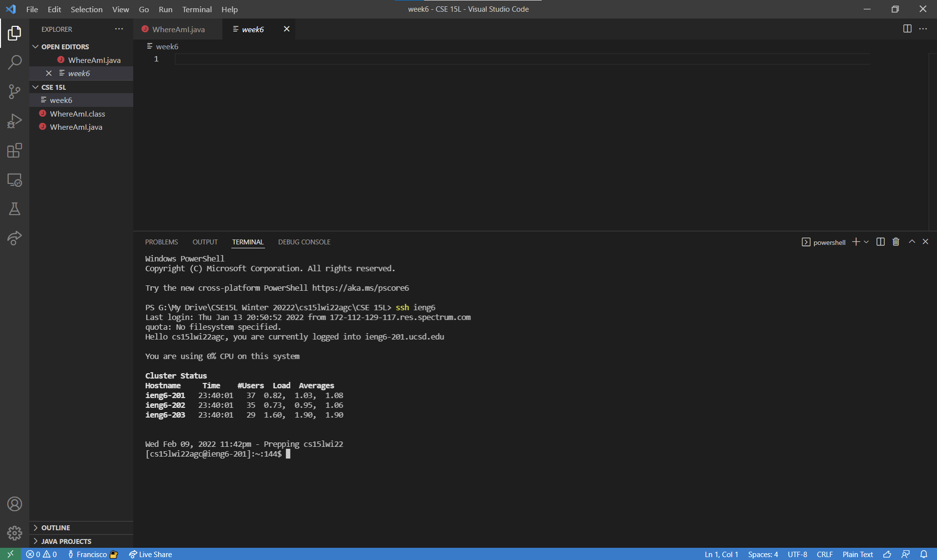Viewport: 937px width, 560px height.
Task: Switch to the Output panel tab
Action: click(205, 242)
